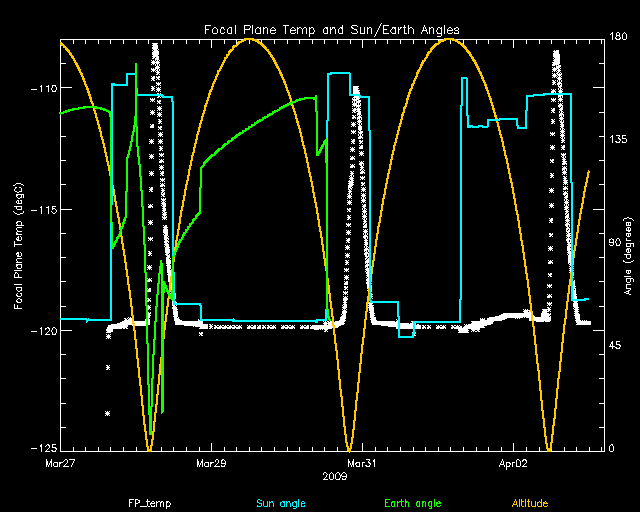This screenshot has height=512, width=640.
Task: Click the '-120' temperature tick label
Action: click(42, 330)
